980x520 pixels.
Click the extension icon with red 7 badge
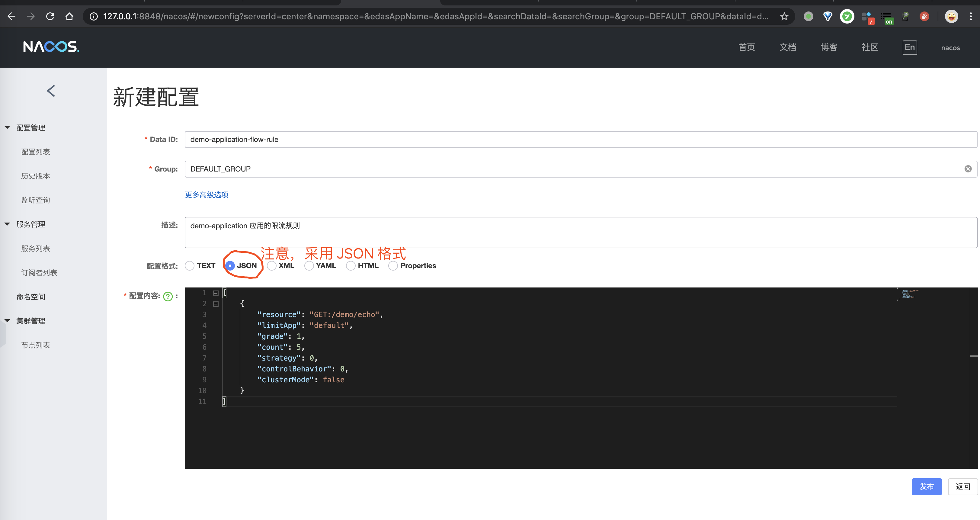[868, 18]
